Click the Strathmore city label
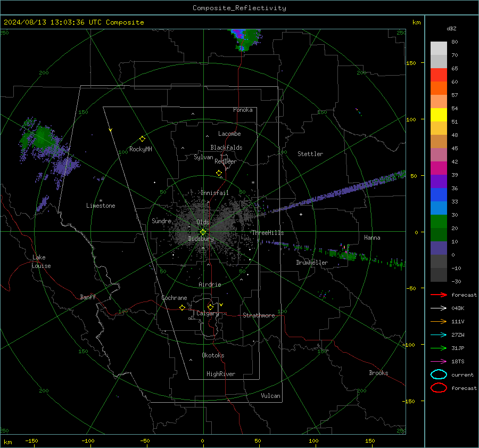Screen dimensions: 479x448 tap(259, 315)
